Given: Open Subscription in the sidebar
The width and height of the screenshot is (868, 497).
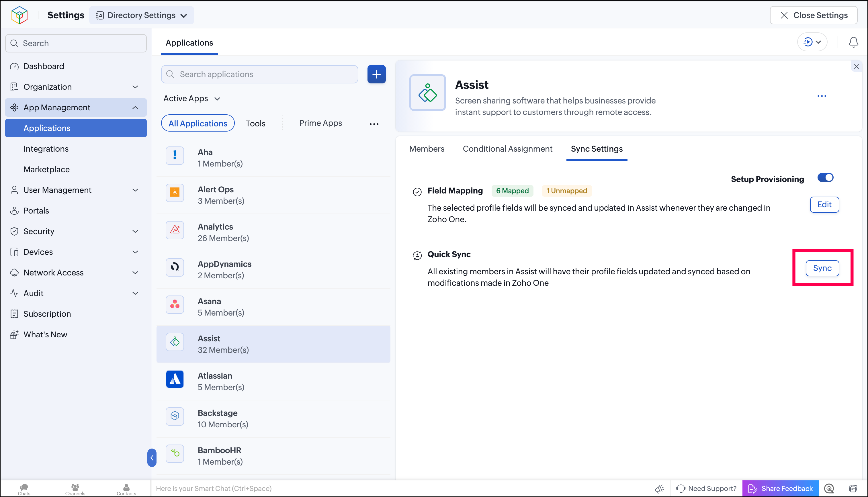Looking at the screenshot, I should point(76,314).
